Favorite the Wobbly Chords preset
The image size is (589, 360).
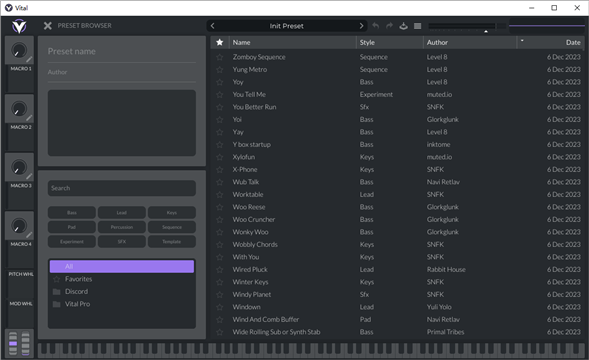[x=220, y=245]
